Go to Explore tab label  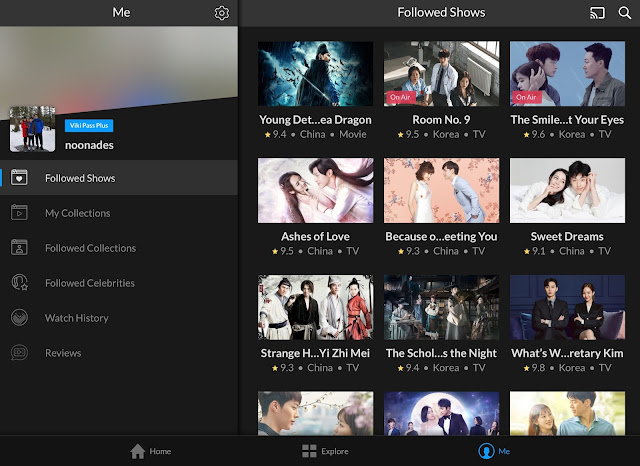coord(335,451)
